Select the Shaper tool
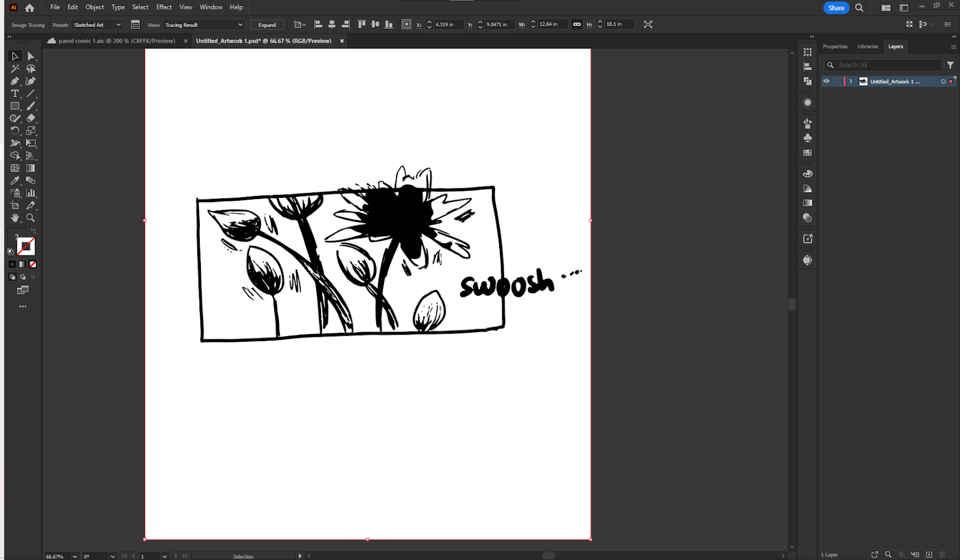Viewport: 960px width, 560px height. [15, 119]
